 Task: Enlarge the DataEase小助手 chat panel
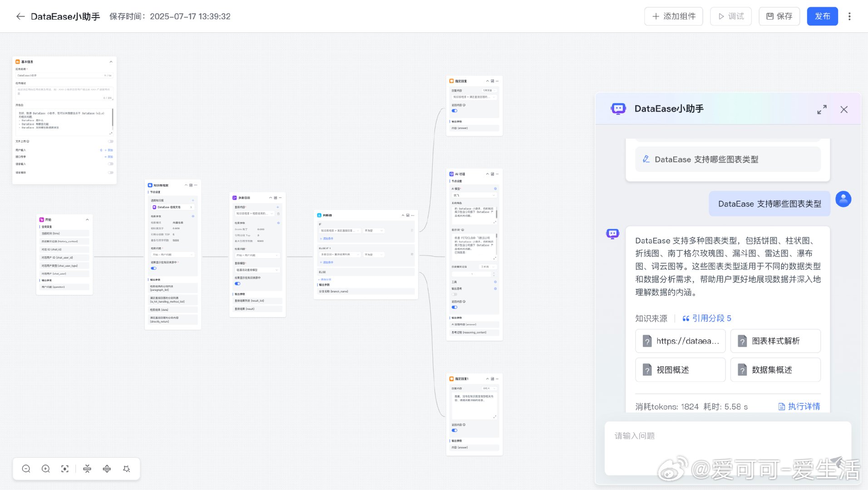pyautogui.click(x=822, y=109)
